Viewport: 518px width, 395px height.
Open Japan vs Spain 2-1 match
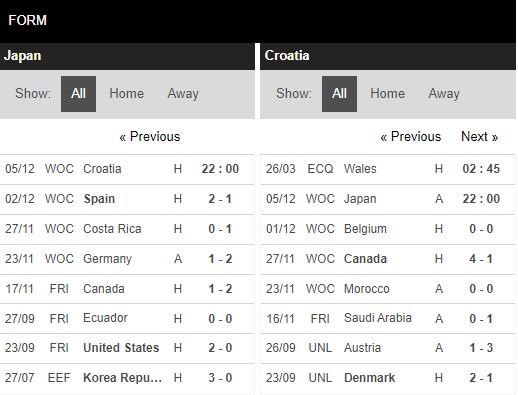point(127,199)
